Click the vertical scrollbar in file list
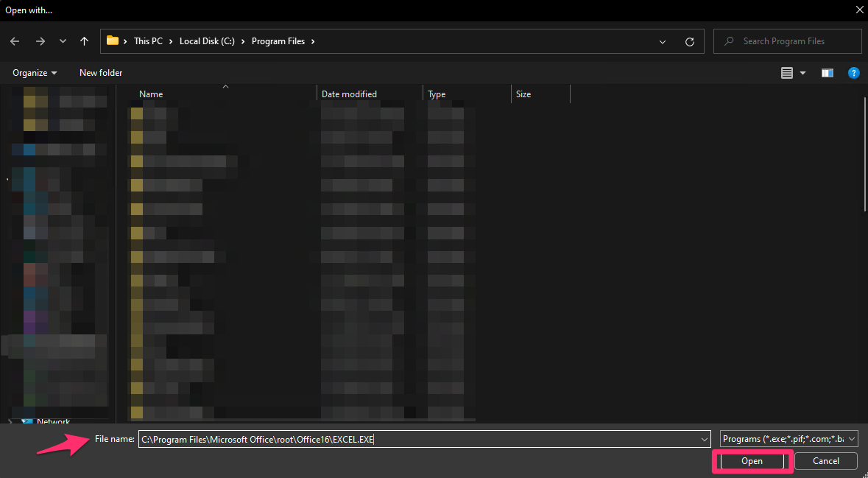This screenshot has width=868, height=478. pos(864,147)
